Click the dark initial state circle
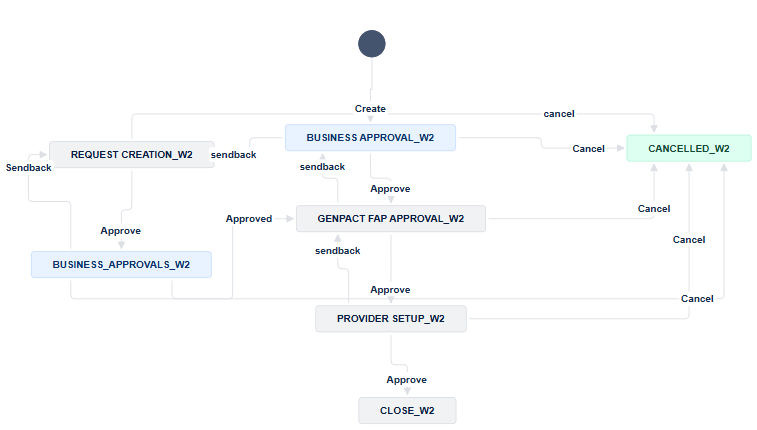The image size is (757, 430). (x=372, y=44)
